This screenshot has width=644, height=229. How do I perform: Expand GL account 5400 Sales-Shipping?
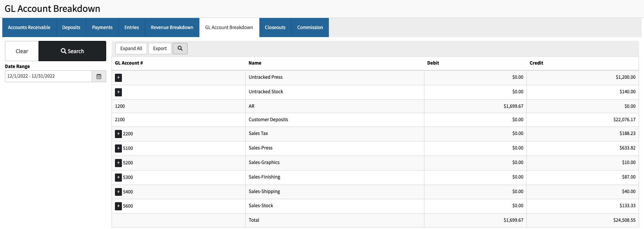(x=118, y=192)
